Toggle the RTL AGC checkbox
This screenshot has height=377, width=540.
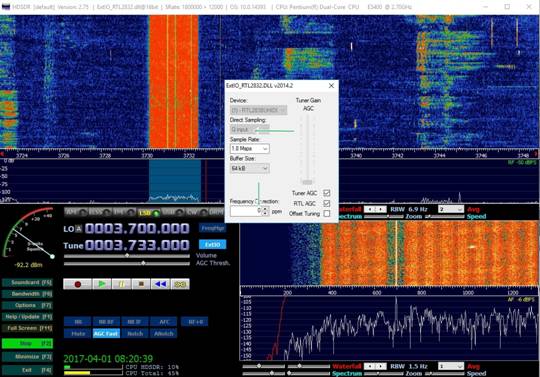point(326,203)
